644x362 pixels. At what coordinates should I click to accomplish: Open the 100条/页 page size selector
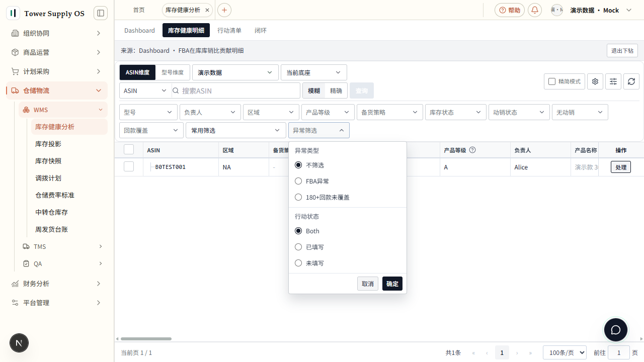pyautogui.click(x=565, y=352)
